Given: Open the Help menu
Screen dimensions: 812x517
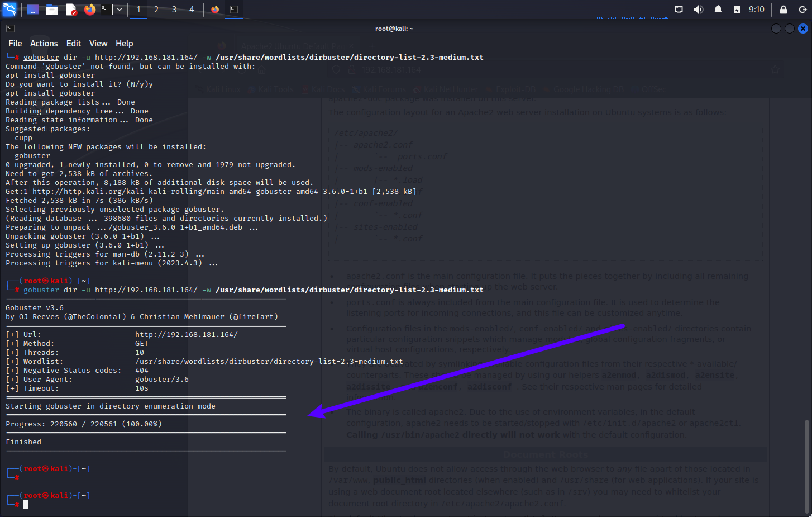Looking at the screenshot, I should (x=125, y=44).
